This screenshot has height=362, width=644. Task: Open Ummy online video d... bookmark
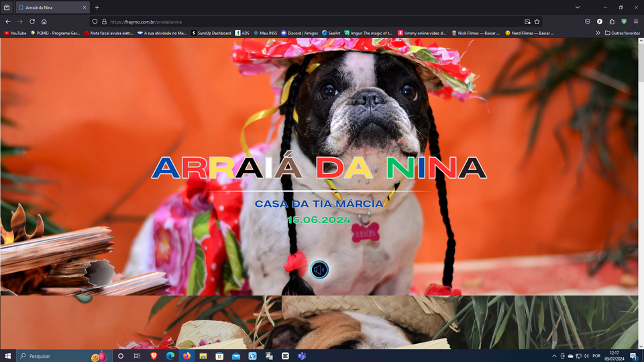tap(421, 33)
